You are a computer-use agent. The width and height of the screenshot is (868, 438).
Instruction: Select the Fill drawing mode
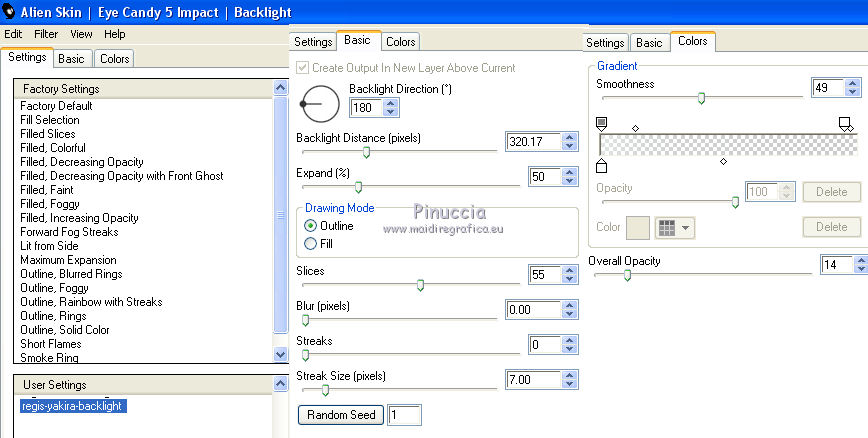[x=311, y=244]
